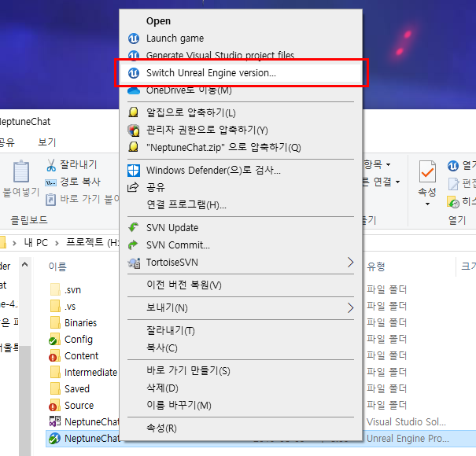Click the shield icon beside 관리자 권한으로 압축하기
Screen dimensions: 476x456
[134, 131]
